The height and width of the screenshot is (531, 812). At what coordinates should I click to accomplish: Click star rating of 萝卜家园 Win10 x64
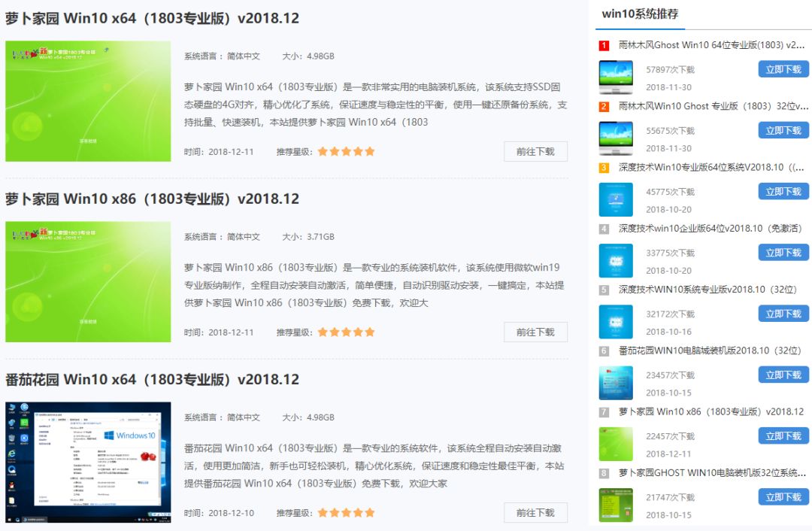346,152
